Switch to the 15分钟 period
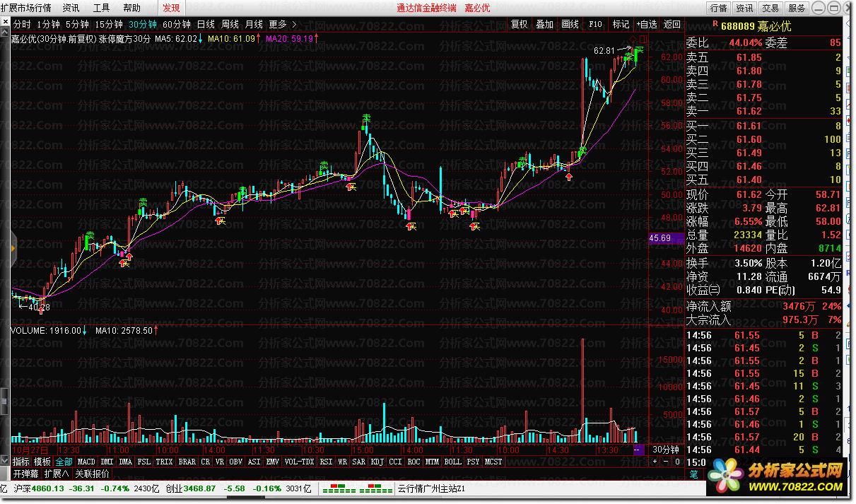The height and width of the screenshot is (504, 856). [x=109, y=24]
